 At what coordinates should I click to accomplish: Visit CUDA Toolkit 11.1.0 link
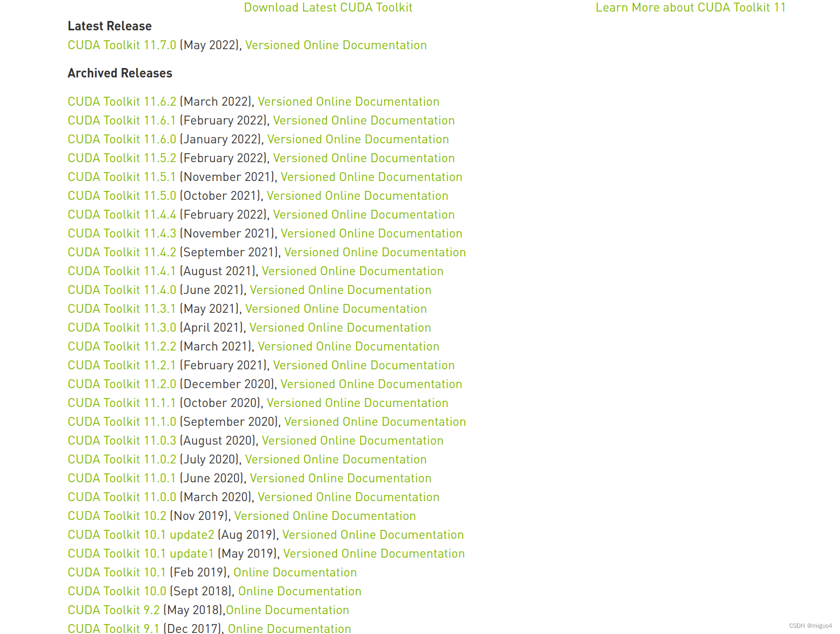coord(122,422)
